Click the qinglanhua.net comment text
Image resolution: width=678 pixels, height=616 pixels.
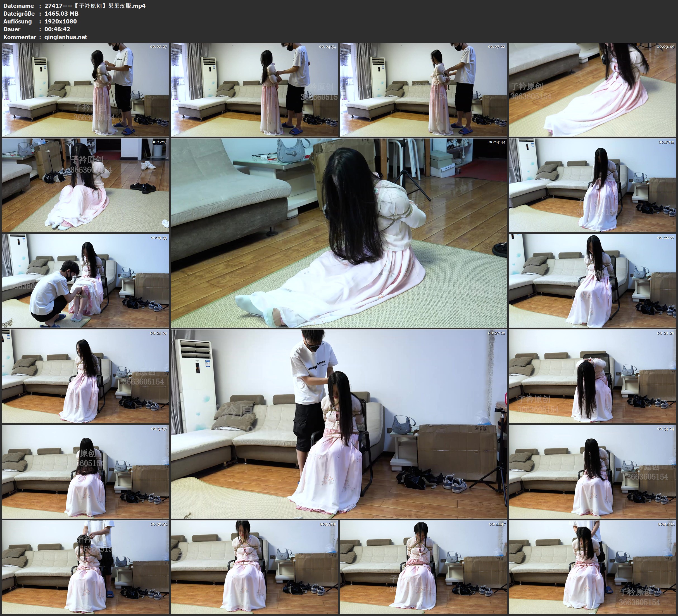66,37
